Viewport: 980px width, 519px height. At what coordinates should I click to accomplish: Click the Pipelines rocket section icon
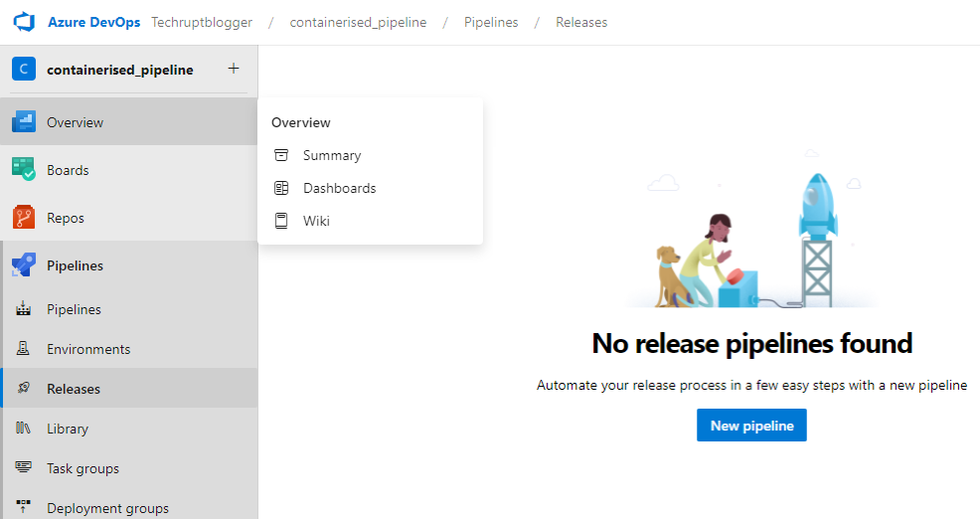[24, 265]
